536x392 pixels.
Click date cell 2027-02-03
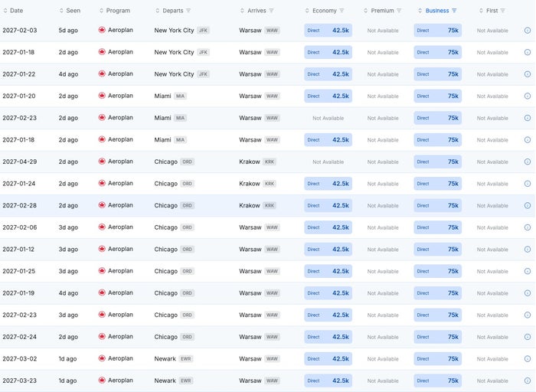tap(19, 30)
